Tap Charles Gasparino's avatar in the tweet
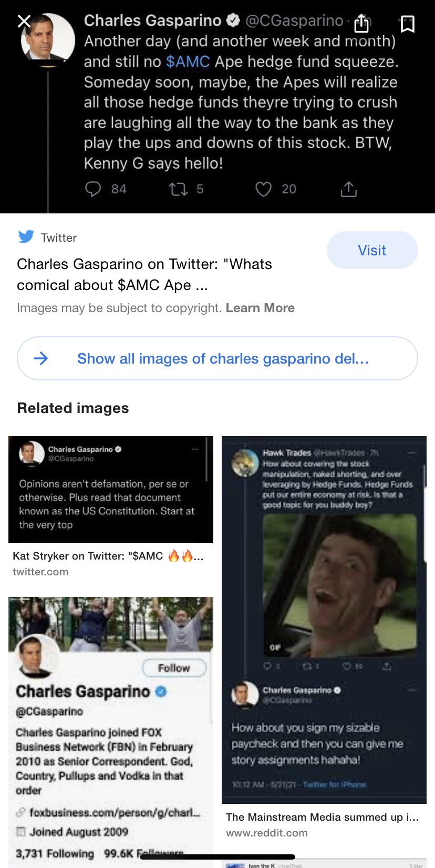 pyautogui.click(x=48, y=37)
